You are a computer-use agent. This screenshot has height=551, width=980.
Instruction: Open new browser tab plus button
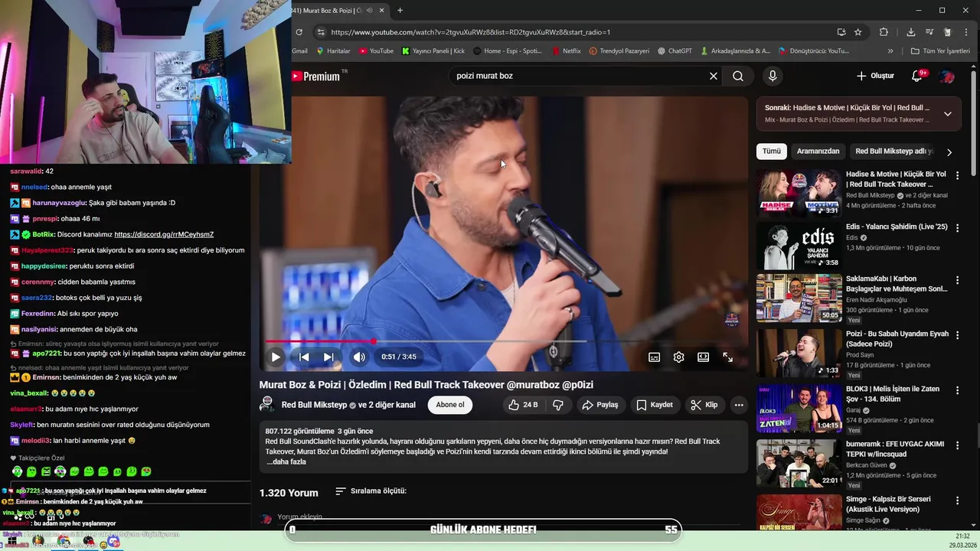coord(400,10)
